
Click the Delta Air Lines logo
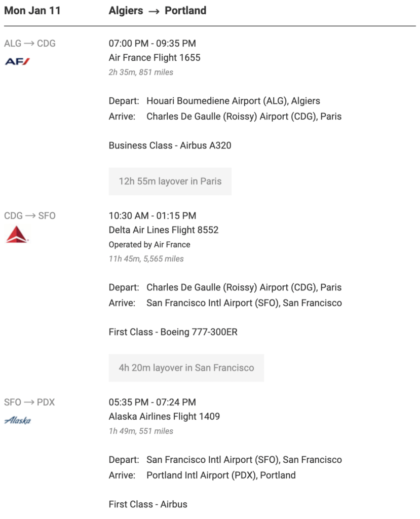point(17,234)
